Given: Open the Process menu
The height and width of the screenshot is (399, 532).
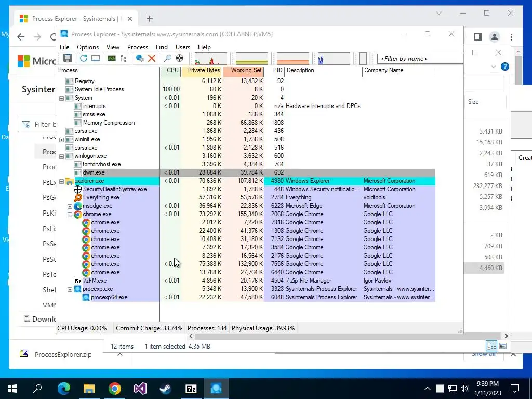Looking at the screenshot, I should pyautogui.click(x=137, y=47).
